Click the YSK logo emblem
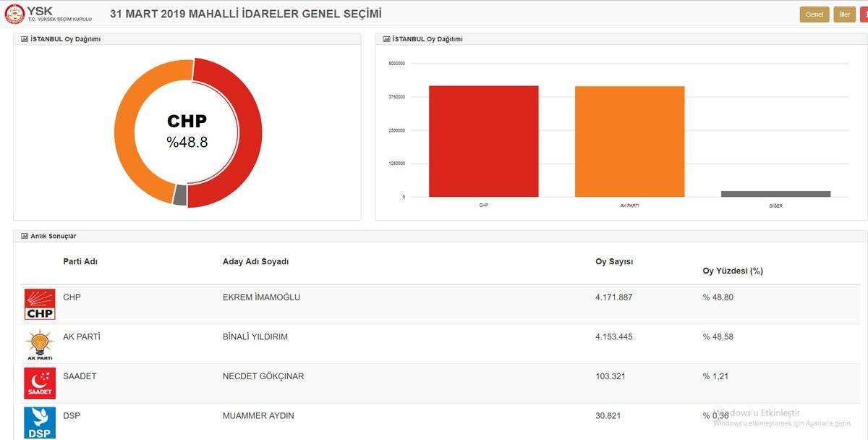 pyautogui.click(x=15, y=14)
